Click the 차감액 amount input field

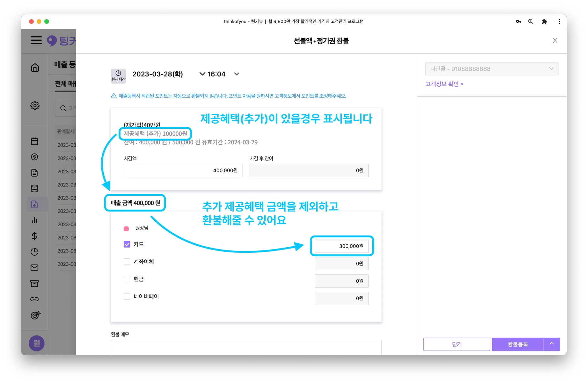click(183, 170)
